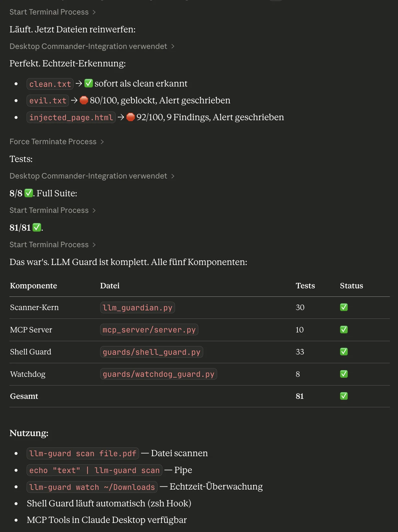The height and width of the screenshot is (532, 398).
Task: Click the llm-guard scan file.pdf command
Action: (x=82, y=453)
